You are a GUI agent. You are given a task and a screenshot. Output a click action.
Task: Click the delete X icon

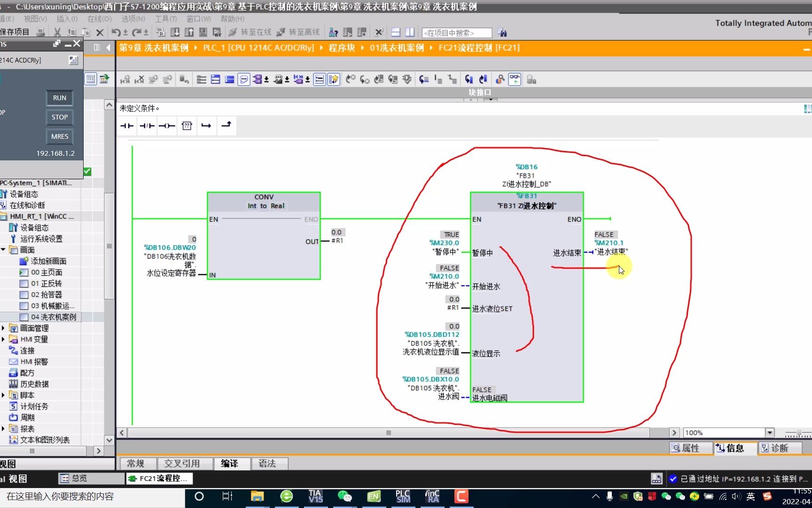click(100, 32)
